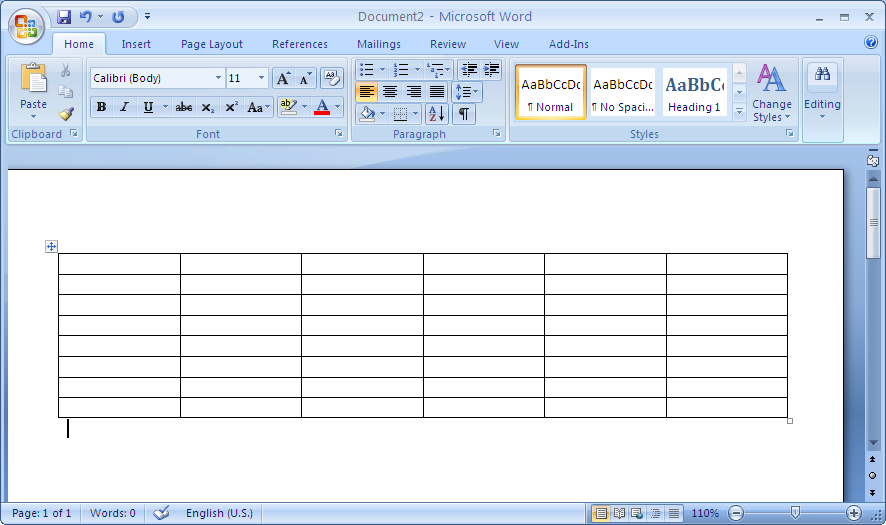Click the table move handle
The width and height of the screenshot is (886, 525).
52,247
